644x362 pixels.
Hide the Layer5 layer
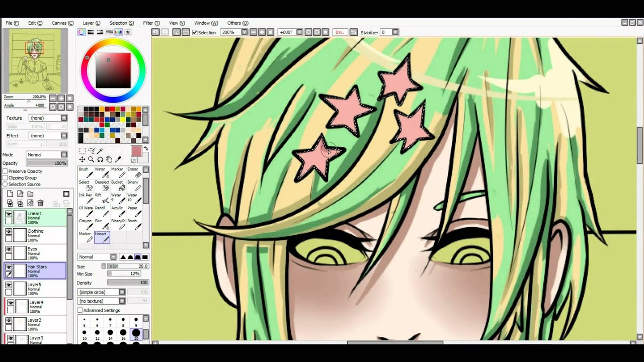(9, 285)
